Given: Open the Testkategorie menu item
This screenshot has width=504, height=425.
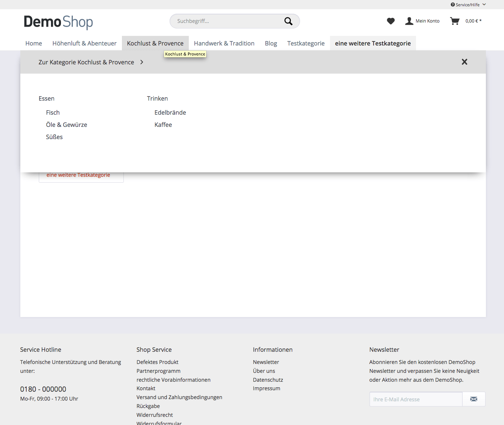Looking at the screenshot, I should tap(306, 43).
